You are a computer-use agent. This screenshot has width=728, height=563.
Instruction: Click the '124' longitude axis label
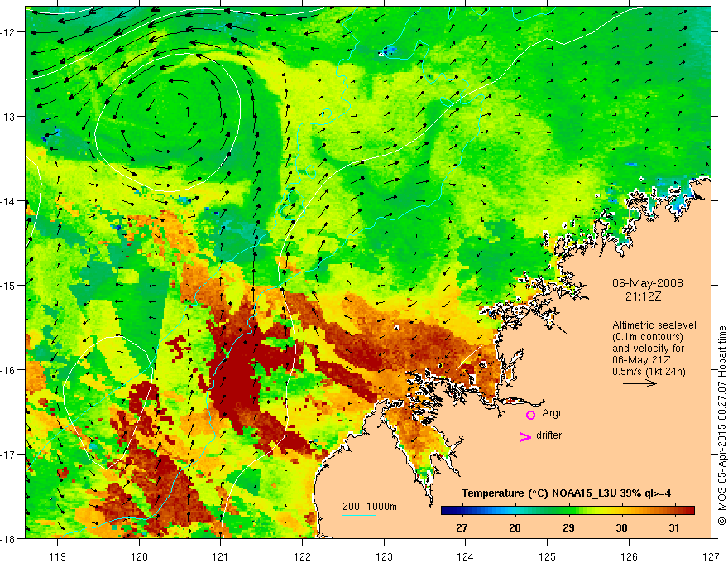466,556
